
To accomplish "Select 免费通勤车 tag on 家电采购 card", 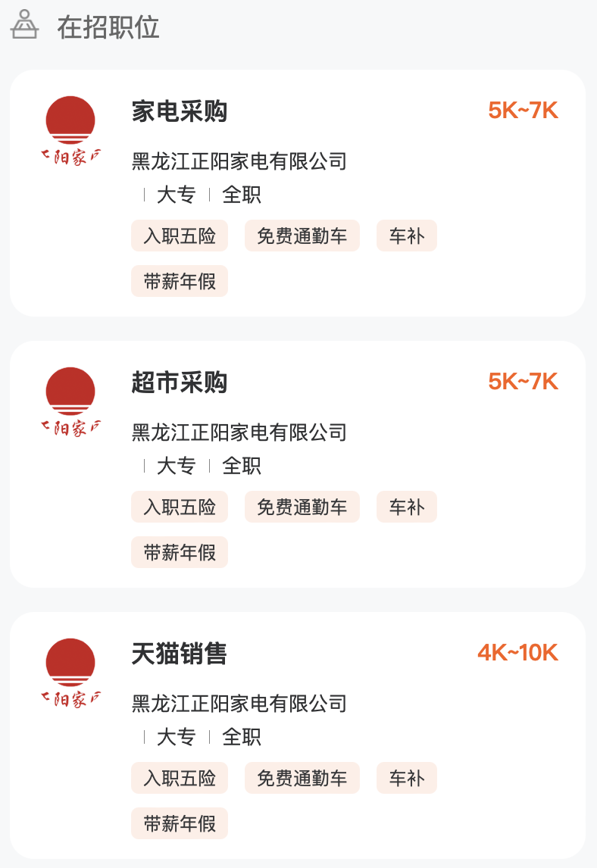I will pyautogui.click(x=302, y=236).
